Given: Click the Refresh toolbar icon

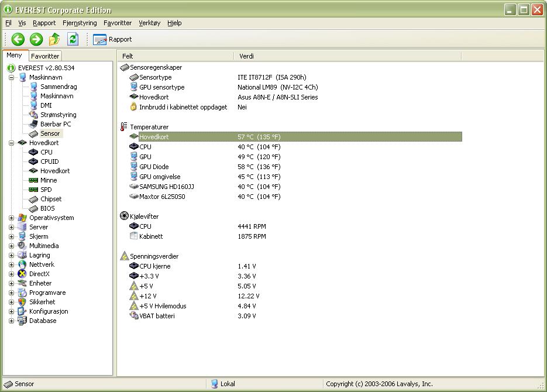Looking at the screenshot, I should [x=73, y=39].
